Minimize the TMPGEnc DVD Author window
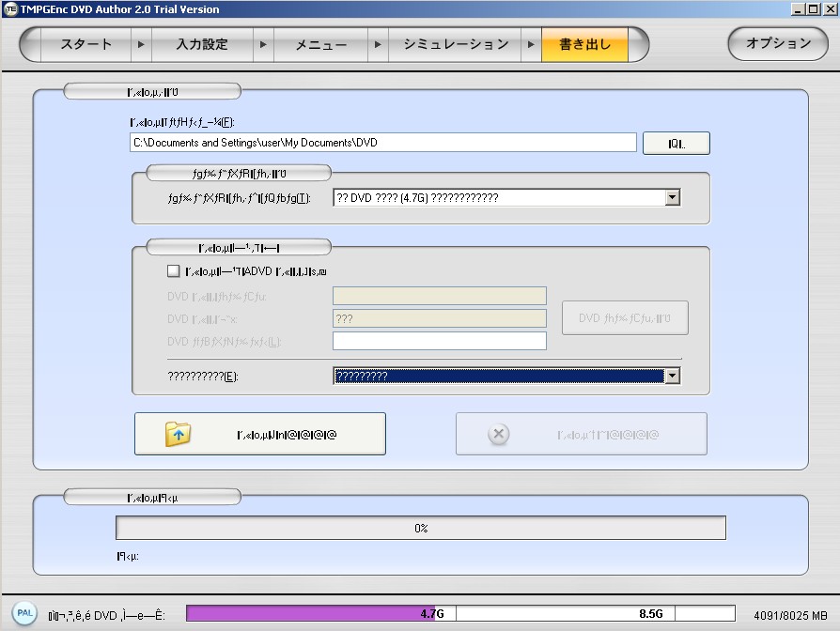The image size is (840, 631). (x=798, y=9)
